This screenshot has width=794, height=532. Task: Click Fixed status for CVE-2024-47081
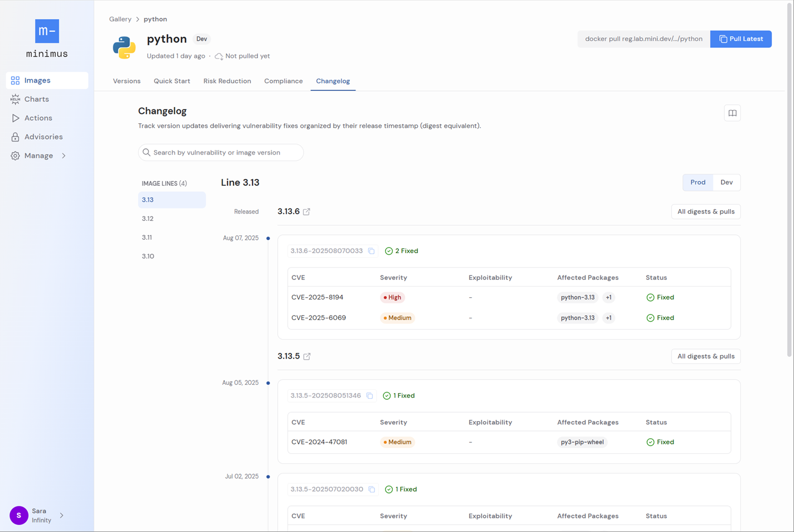tap(660, 442)
